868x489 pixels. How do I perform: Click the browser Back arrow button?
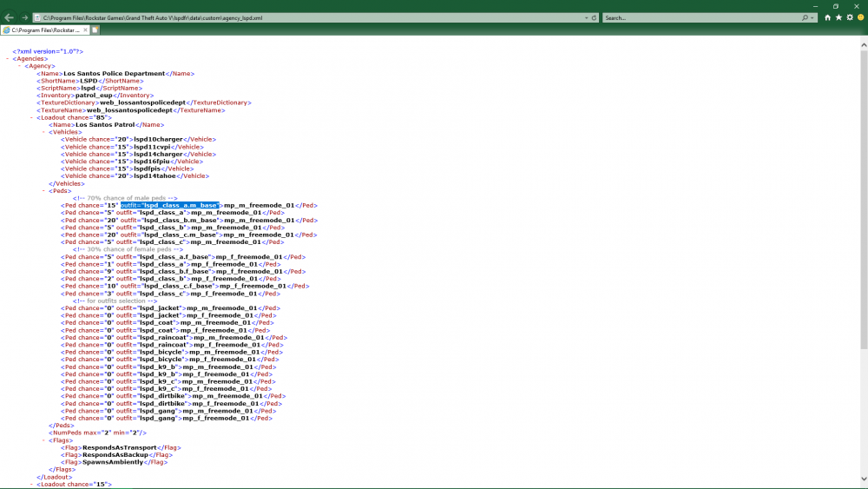pos(9,17)
